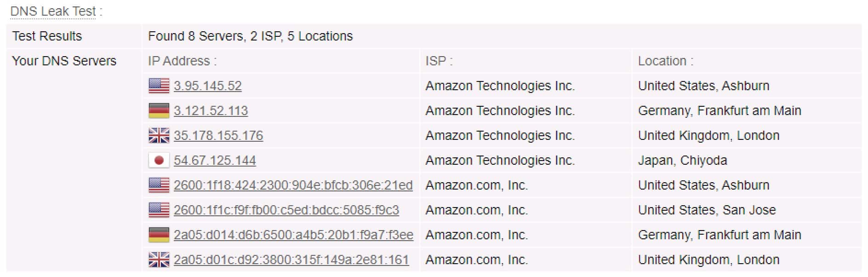The width and height of the screenshot is (868, 277).
Task: Click the Found 8 Servers result text
Action: pos(250,36)
